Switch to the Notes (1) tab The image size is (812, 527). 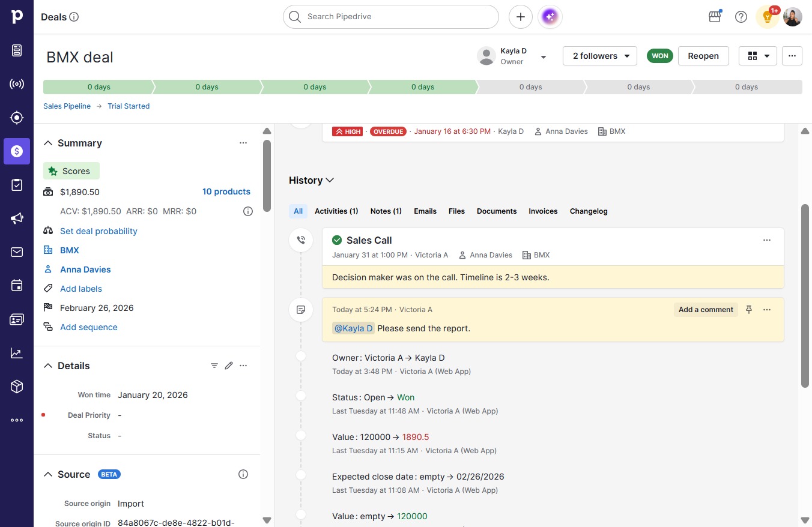click(x=386, y=211)
